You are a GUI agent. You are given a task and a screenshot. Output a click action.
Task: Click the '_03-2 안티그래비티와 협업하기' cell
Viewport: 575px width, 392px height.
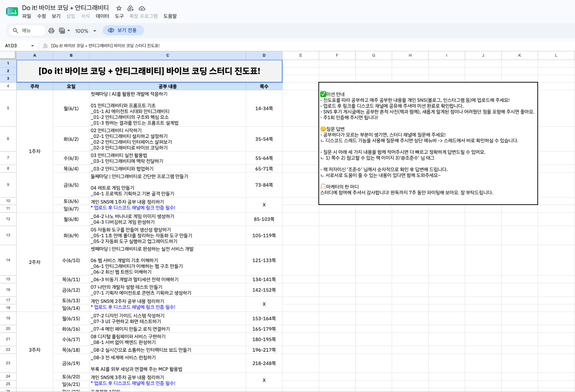(167, 169)
